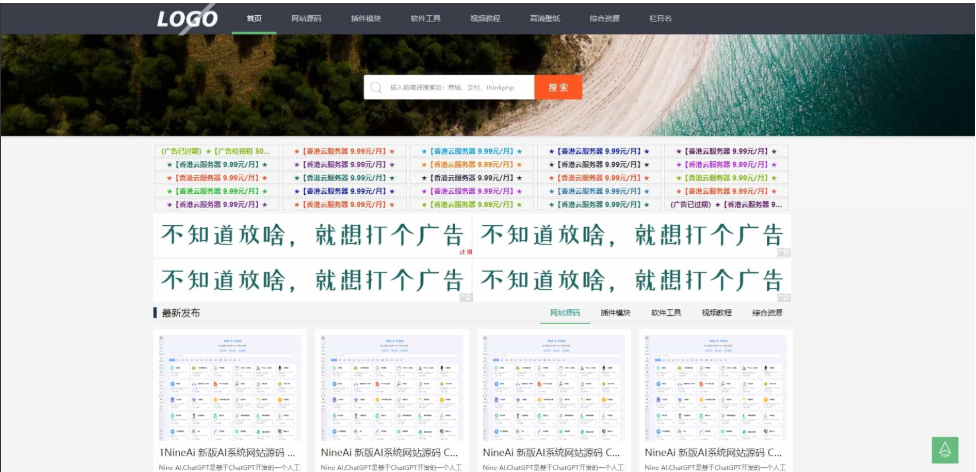Viewport: 976px width, 472px height.
Task: Select 软件工具 in the top navigation
Action: pyautogui.click(x=425, y=18)
